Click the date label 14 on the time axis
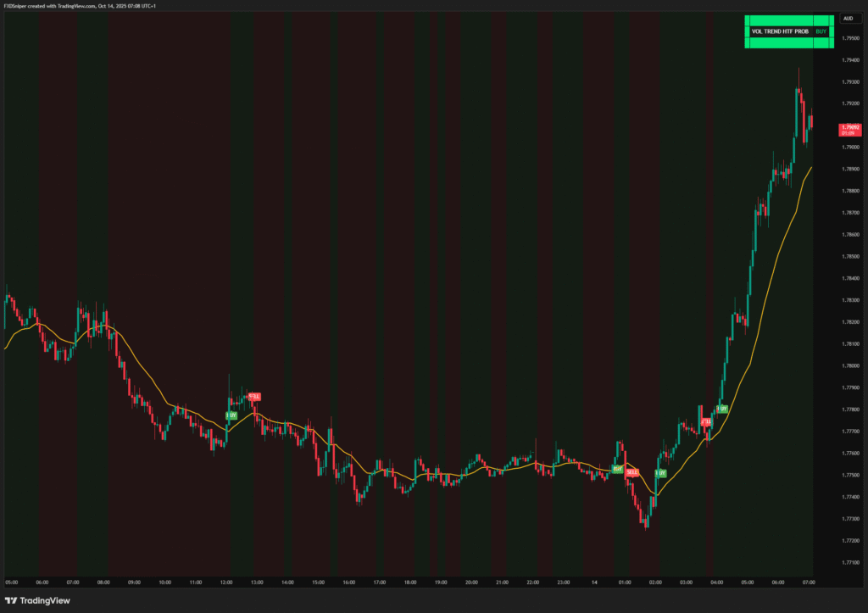Screen dimensions: 868x613 pos(594,583)
